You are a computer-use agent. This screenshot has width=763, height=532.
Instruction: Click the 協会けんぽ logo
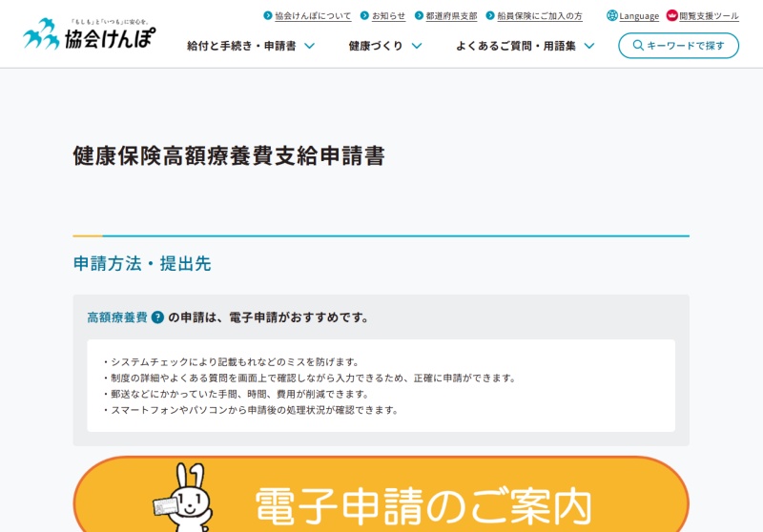click(90, 34)
